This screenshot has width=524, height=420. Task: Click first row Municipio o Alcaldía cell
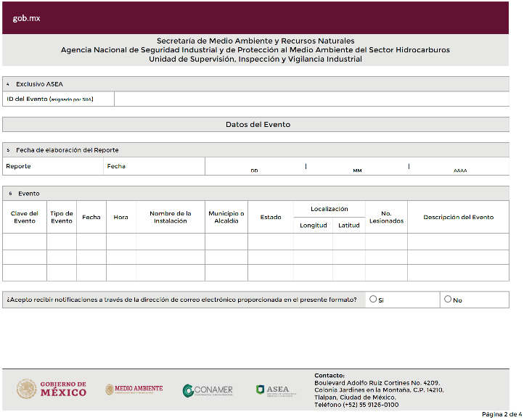pos(226,242)
